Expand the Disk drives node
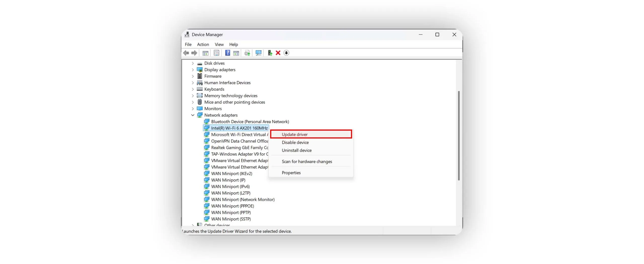Screen dimensions: 644x264 193,63
